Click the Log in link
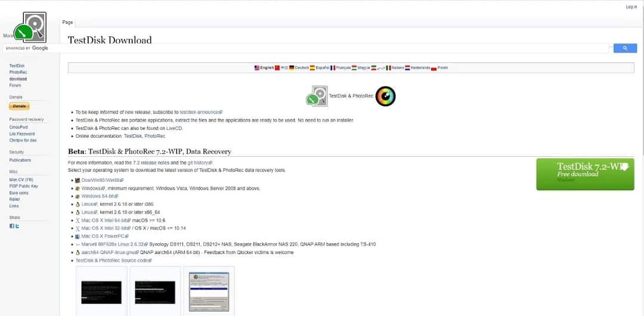 click(631, 7)
